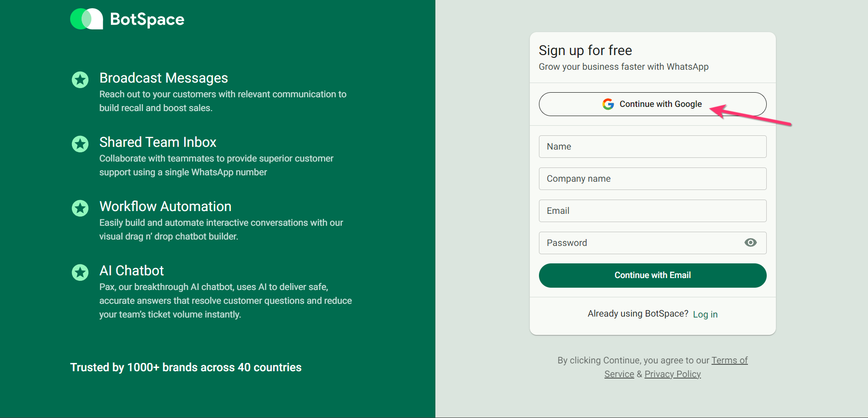Focus the Name input field

pos(653,146)
